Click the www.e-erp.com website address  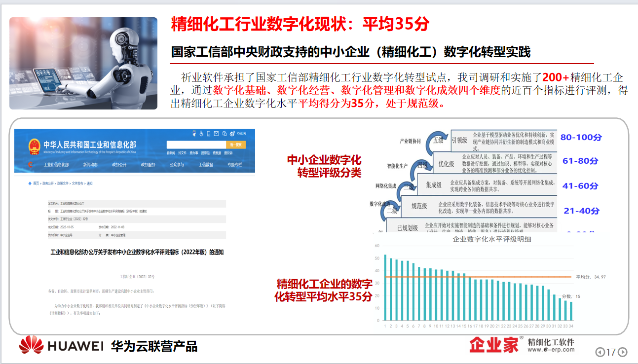[x=551, y=350]
